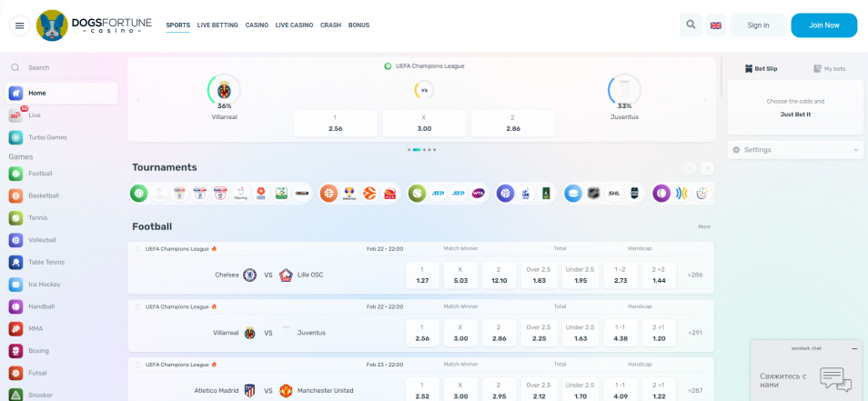The image size is (868, 401).
Task: Pick Under 2.5 at 1.95
Action: pyautogui.click(x=580, y=275)
